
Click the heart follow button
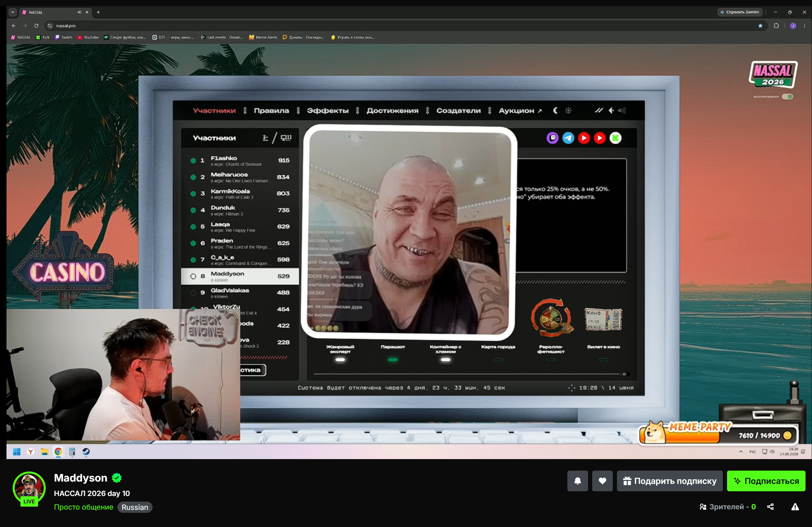coord(602,481)
